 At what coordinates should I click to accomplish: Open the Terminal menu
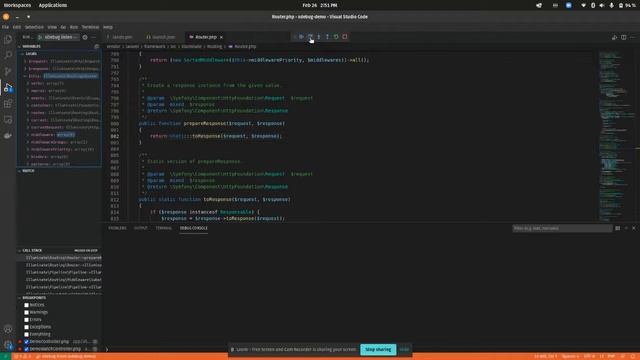[x=90, y=27]
